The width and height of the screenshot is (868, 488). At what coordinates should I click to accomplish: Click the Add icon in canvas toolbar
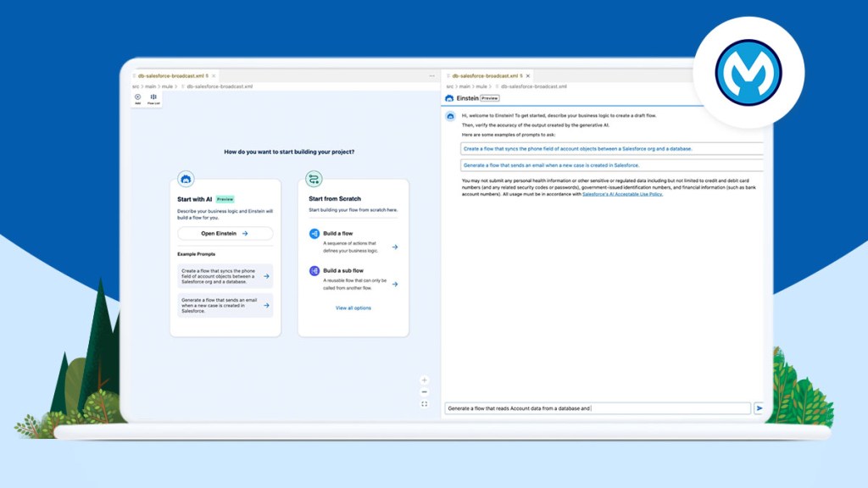[138, 98]
